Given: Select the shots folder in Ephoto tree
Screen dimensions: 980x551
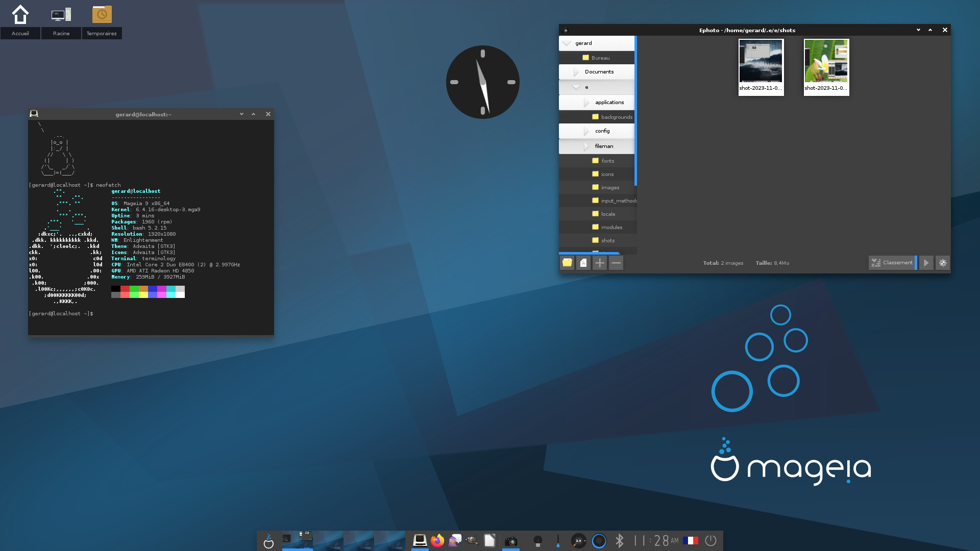Looking at the screenshot, I should 597,240.
